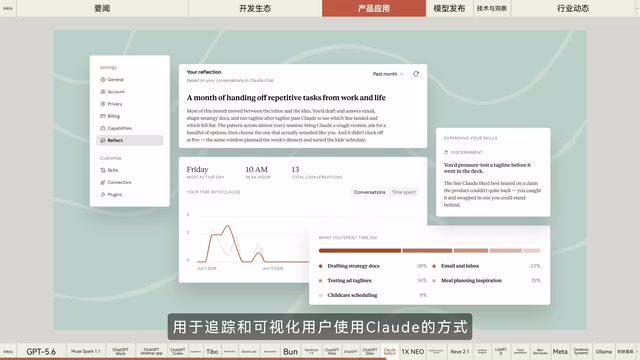Switch chart to Conversations view
Image resolution: width=640 pixels, height=360 pixels.
point(369,192)
